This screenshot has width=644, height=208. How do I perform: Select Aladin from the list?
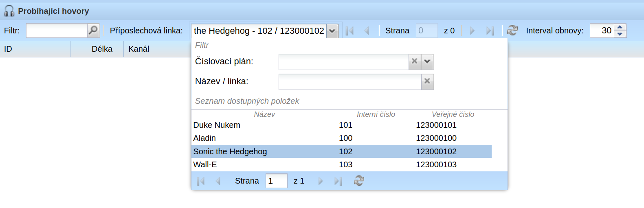click(x=341, y=138)
